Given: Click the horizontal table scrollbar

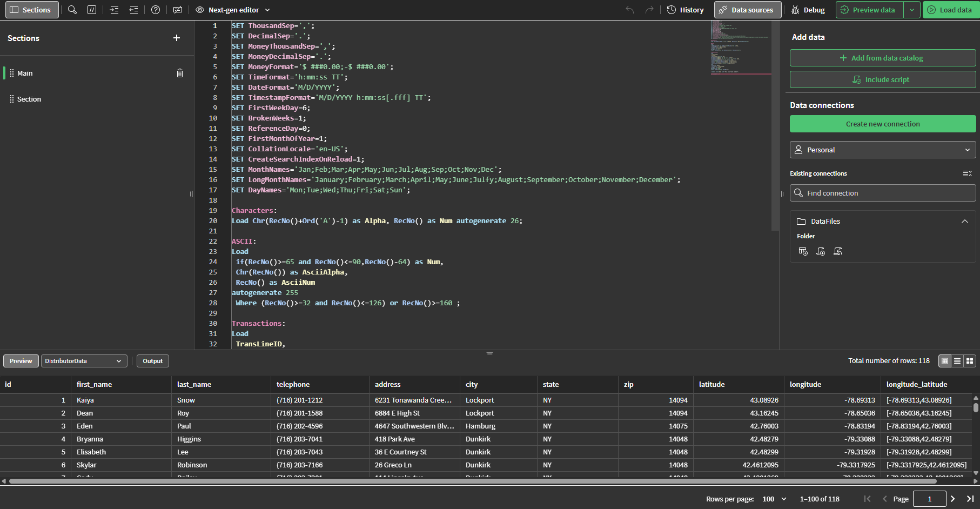Looking at the screenshot, I should point(473,481).
